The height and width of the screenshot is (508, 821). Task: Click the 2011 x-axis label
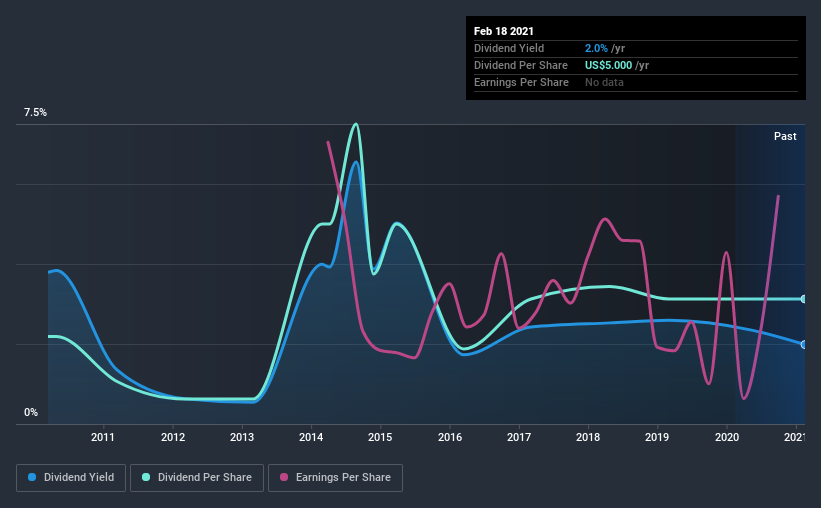pyautogui.click(x=103, y=437)
